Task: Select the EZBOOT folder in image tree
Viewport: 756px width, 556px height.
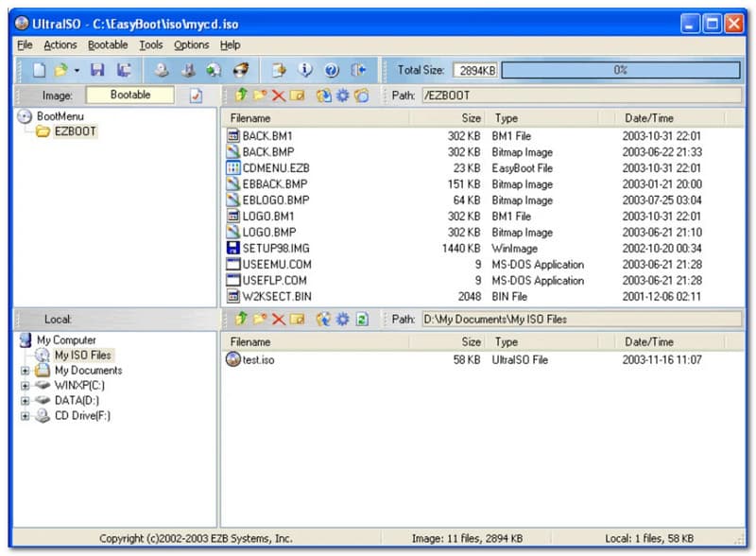Action: click(75, 131)
